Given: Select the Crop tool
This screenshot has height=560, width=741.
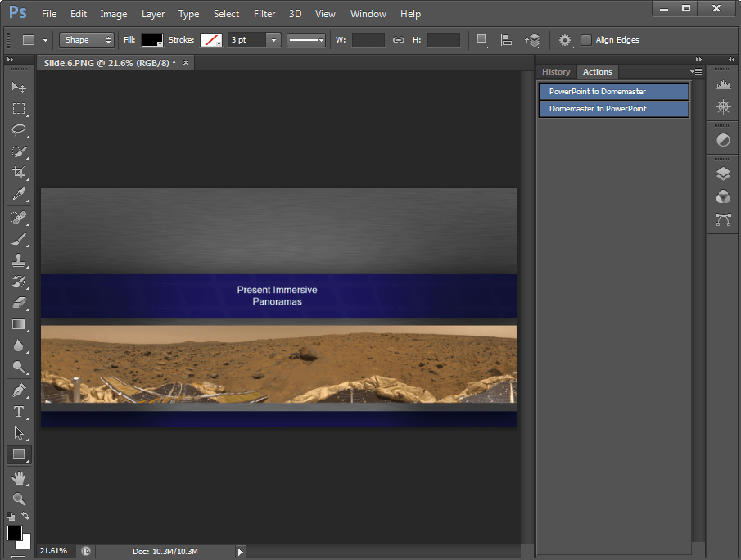Looking at the screenshot, I should point(19,173).
